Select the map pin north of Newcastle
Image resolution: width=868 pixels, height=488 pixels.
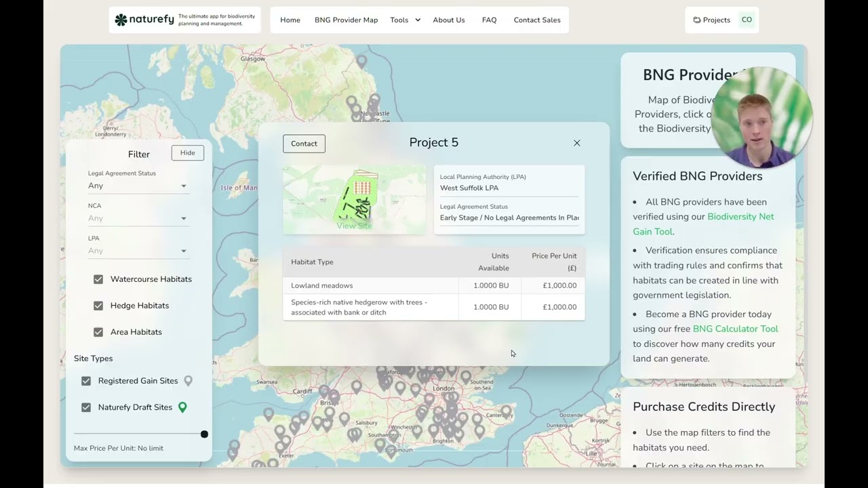pyautogui.click(x=361, y=61)
